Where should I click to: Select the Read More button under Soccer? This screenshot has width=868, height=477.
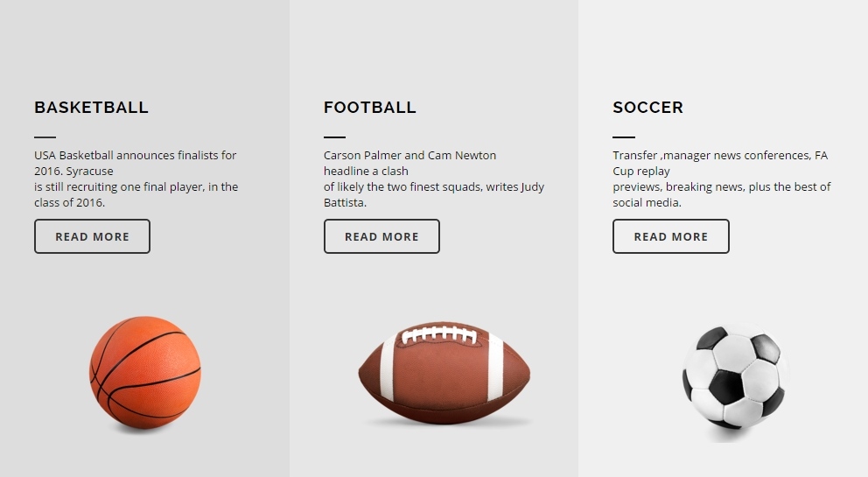[670, 236]
